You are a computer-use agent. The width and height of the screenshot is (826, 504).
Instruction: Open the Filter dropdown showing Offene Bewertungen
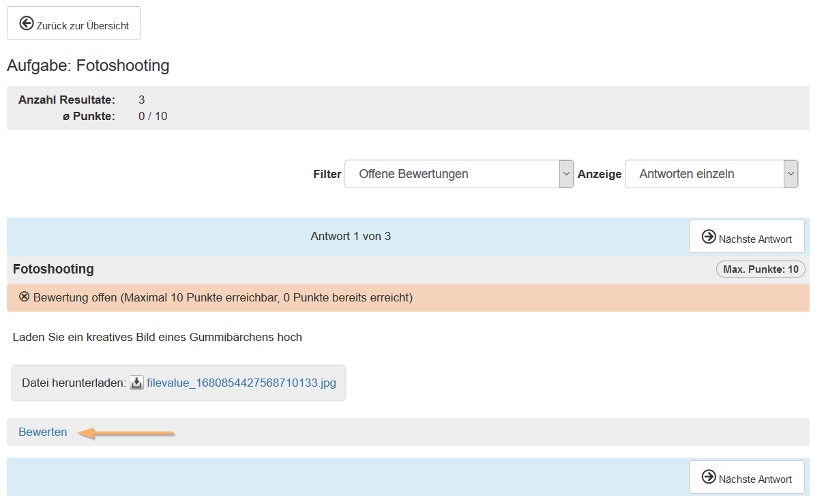452,174
